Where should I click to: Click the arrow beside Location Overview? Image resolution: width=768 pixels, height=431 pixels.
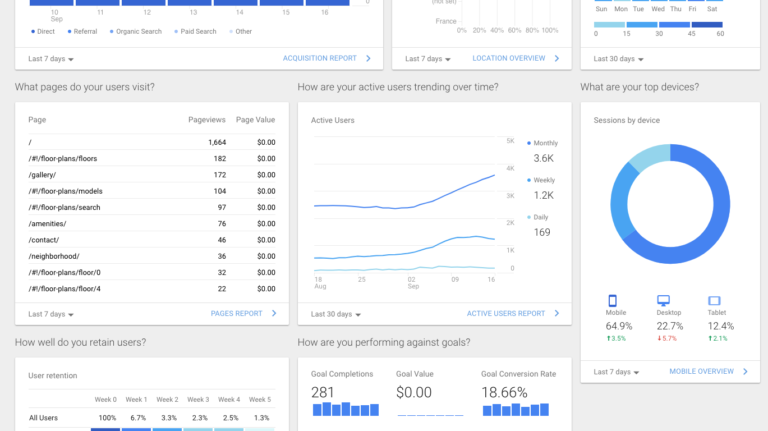tap(557, 58)
